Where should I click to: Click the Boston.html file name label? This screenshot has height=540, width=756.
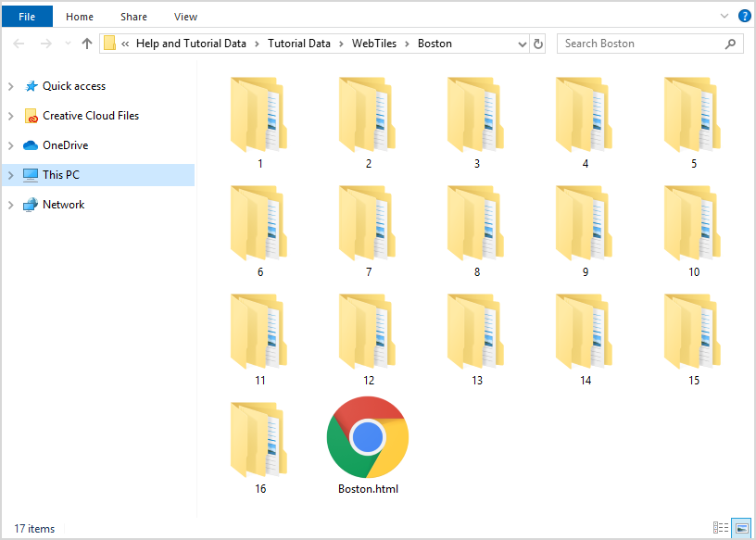pyautogui.click(x=368, y=489)
